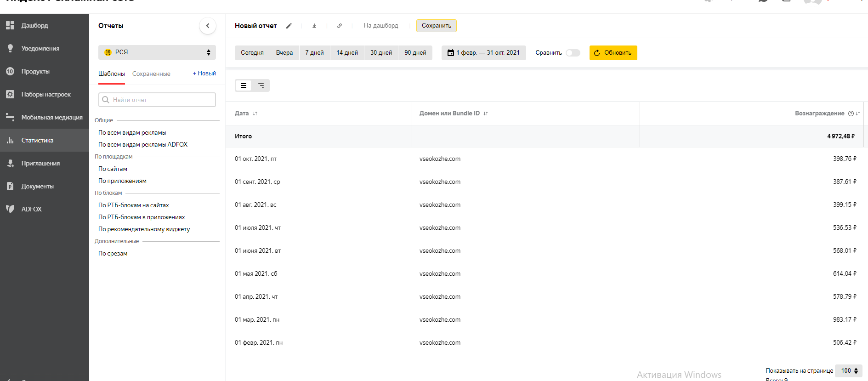The width and height of the screenshot is (868, 381).
Task: Click the copy link icon
Action: pyautogui.click(x=340, y=26)
